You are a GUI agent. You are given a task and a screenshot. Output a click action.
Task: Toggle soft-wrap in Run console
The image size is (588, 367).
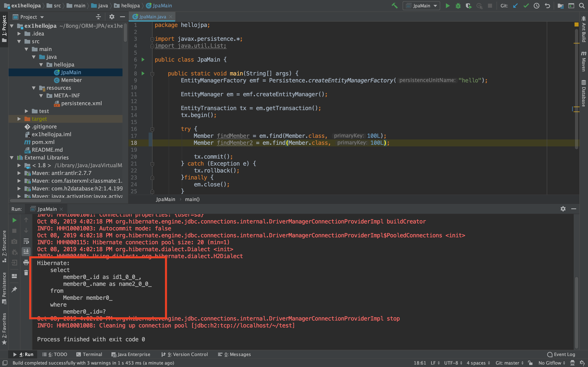[x=26, y=241]
